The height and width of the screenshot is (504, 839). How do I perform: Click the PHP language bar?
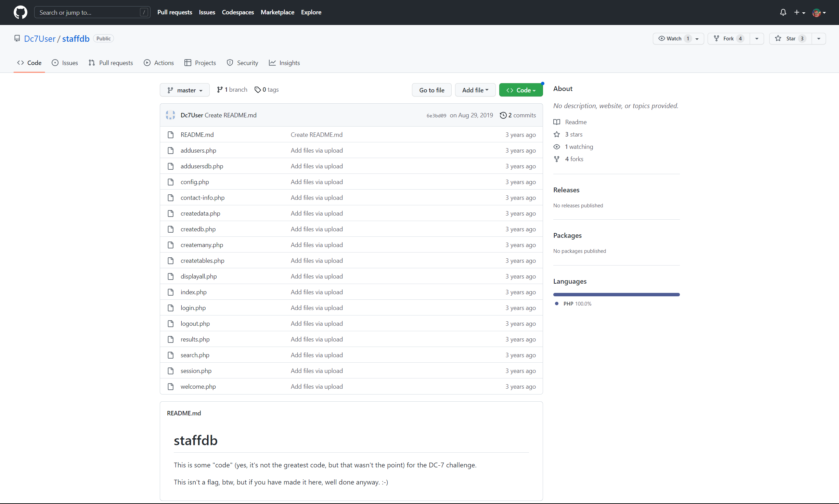tap(616, 294)
